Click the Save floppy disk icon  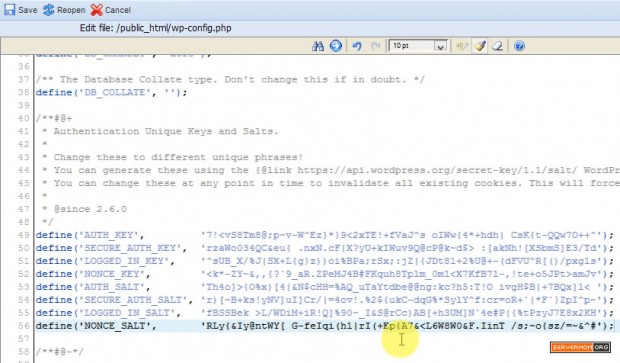point(9,10)
